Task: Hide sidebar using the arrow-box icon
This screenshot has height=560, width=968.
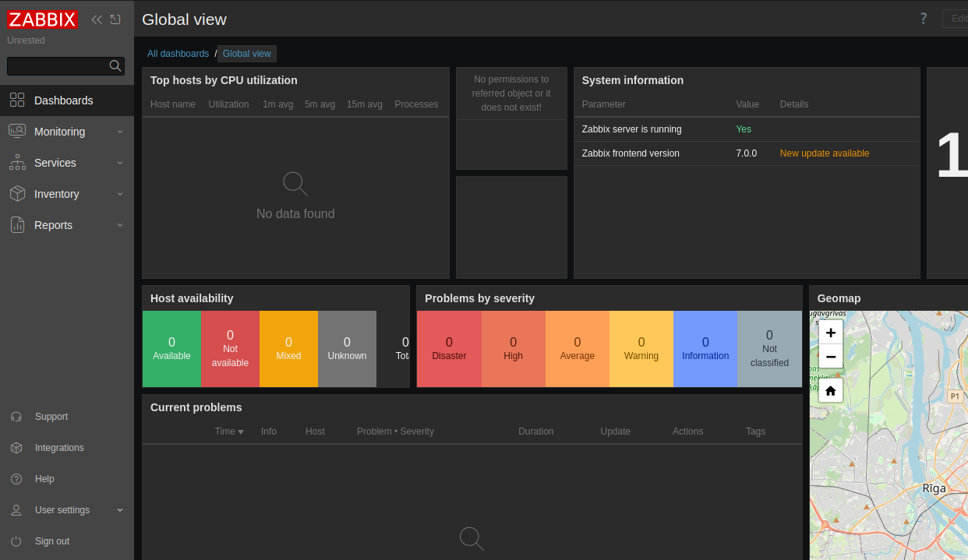Action: pyautogui.click(x=115, y=19)
